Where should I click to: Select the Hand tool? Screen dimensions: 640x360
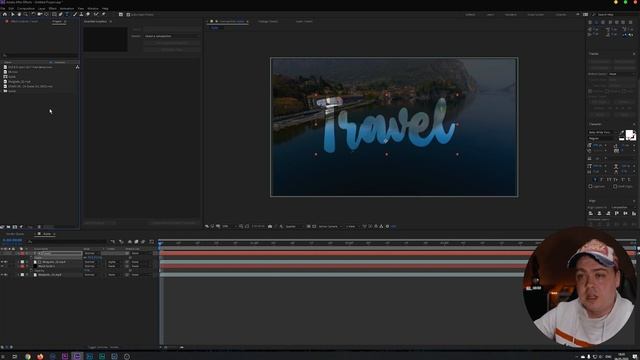tap(19, 14)
